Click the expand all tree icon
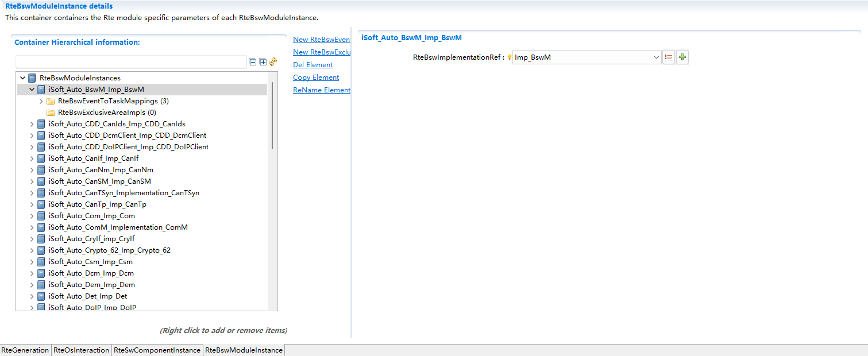 [263, 62]
